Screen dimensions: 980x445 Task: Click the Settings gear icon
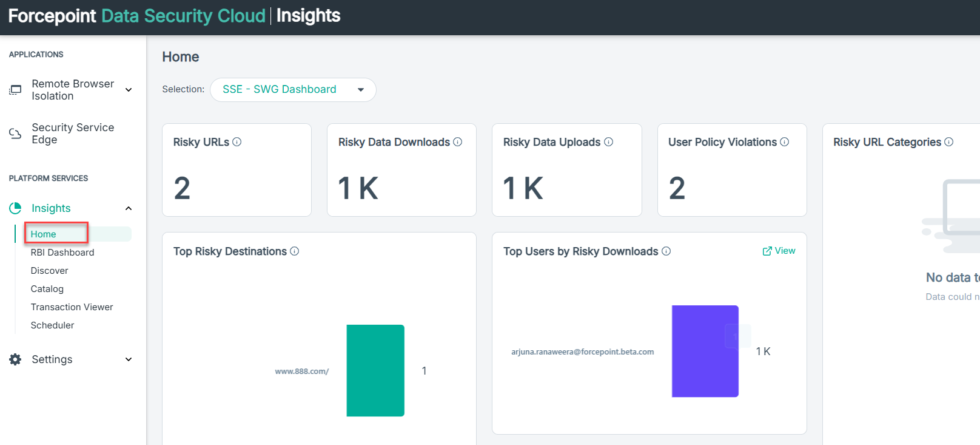[x=15, y=359]
